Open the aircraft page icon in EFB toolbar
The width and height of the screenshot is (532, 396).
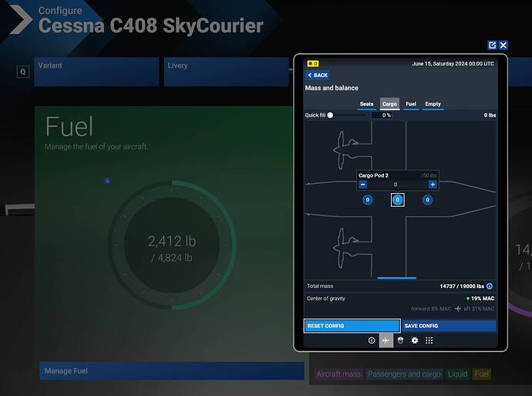pos(386,340)
